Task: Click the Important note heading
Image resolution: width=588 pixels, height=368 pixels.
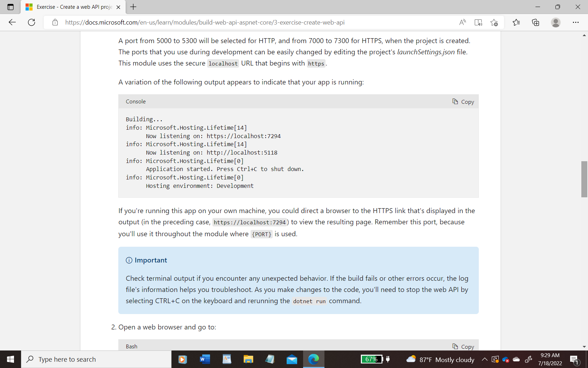Action: point(151,260)
